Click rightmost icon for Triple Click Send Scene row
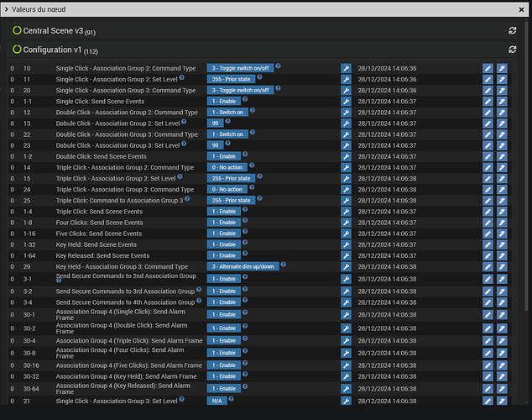 [502, 212]
